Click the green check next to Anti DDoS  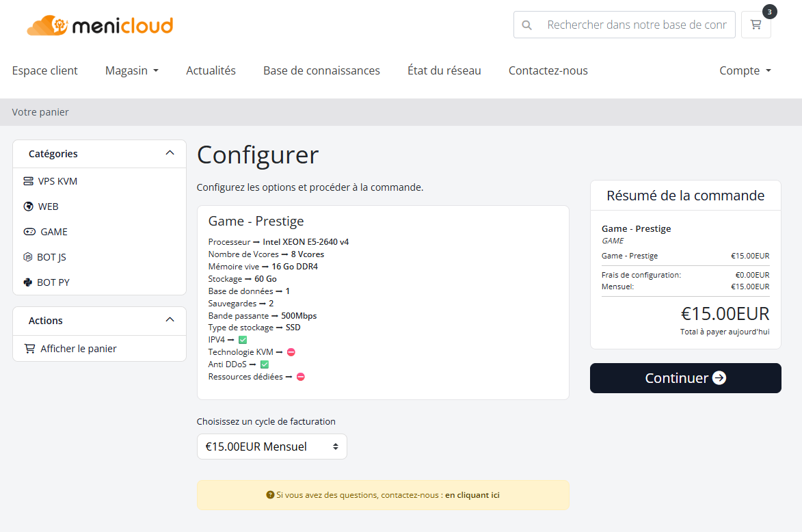[265, 364]
